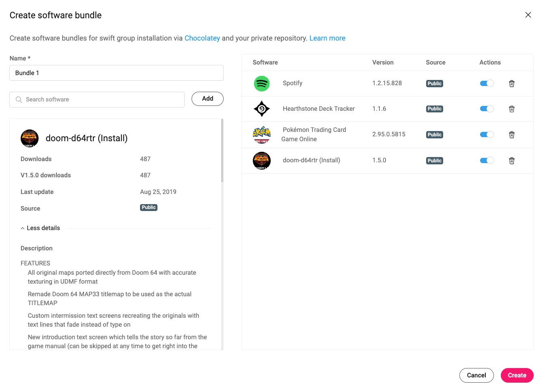Open the Learn more link

tap(328, 38)
